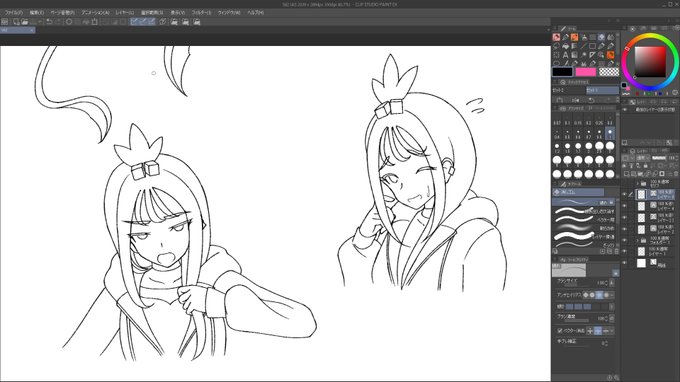Click the ブラシサイズ value stepper
The image size is (680, 382).
tap(605, 283)
